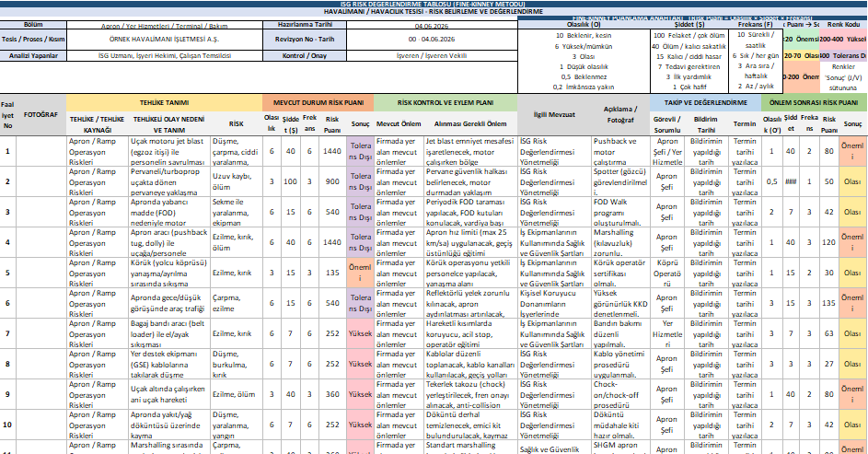Click the 'İlgili Mevzuat' column header

554,114
